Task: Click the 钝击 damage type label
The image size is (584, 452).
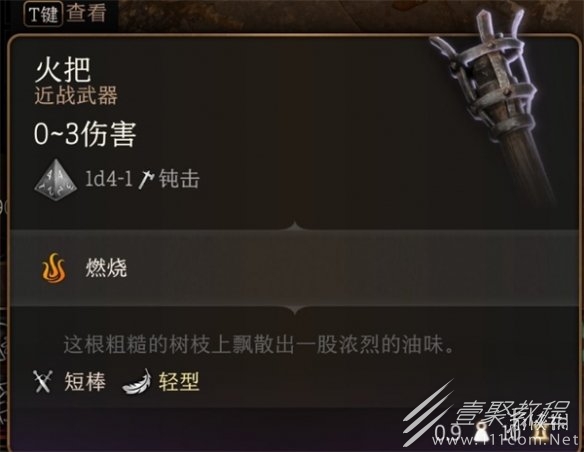Action: click(179, 179)
